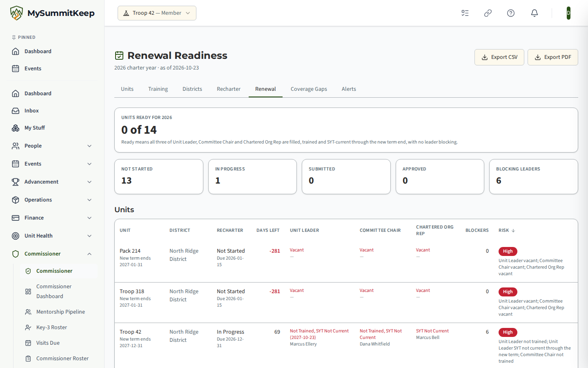Switch to the Training tab
Viewport: 588px width, 368px height.
158,89
